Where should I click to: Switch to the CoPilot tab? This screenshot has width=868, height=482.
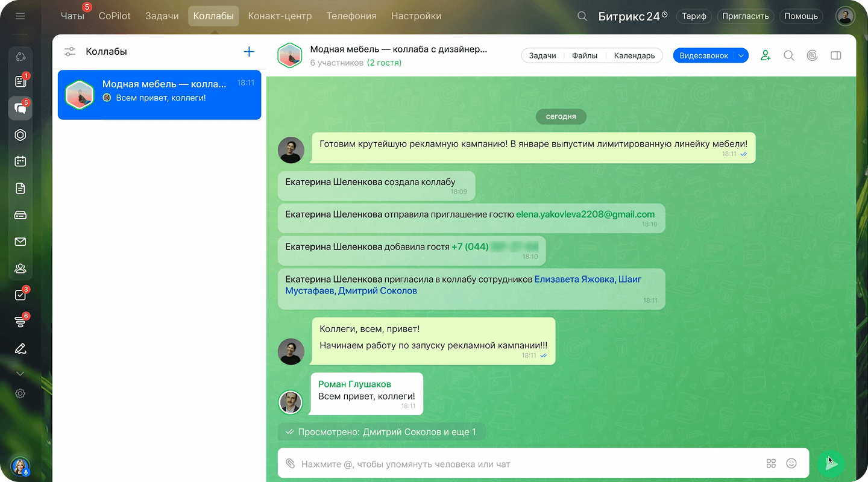click(115, 16)
